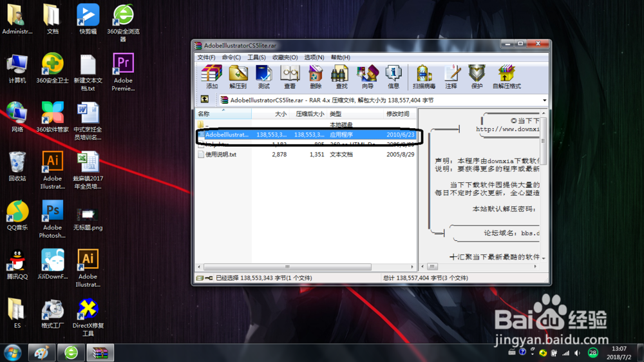
Task: Click the file list horizontal scrollbar
Action: pos(287,267)
